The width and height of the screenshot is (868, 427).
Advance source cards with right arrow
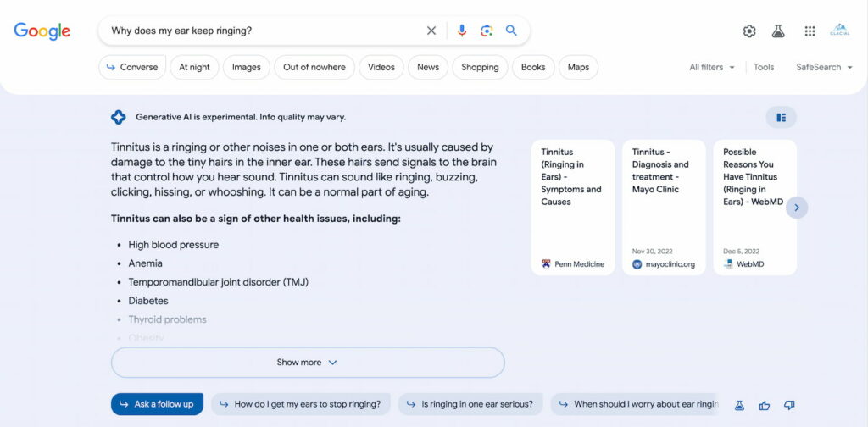pyautogui.click(x=797, y=208)
